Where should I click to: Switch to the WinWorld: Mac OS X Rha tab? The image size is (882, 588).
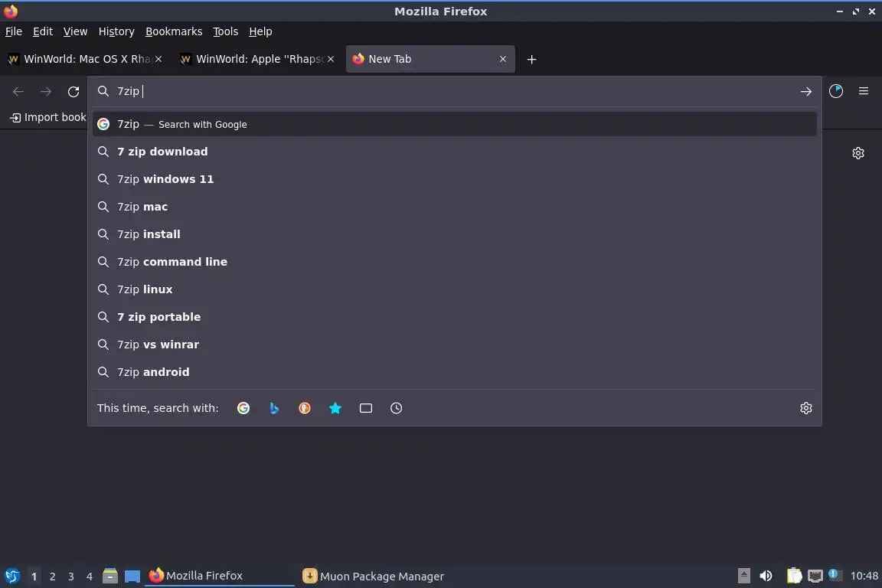pos(86,59)
